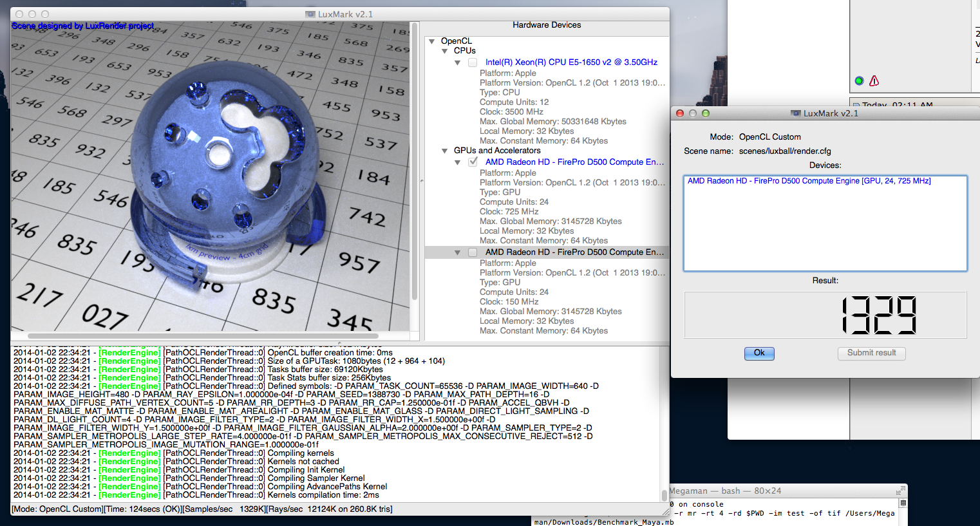
Task: Click the Ok button in result dialog
Action: tap(759, 353)
